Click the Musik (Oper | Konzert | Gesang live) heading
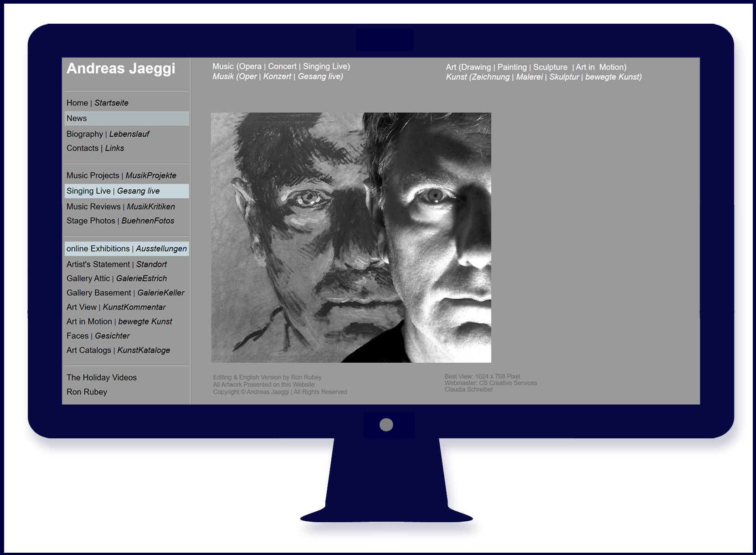 pos(278,77)
